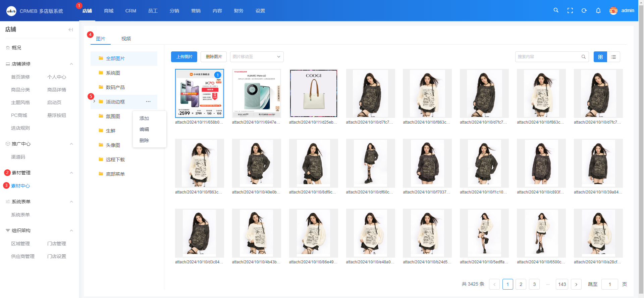
Task: Click the refresh page icon
Action: pos(584,10)
